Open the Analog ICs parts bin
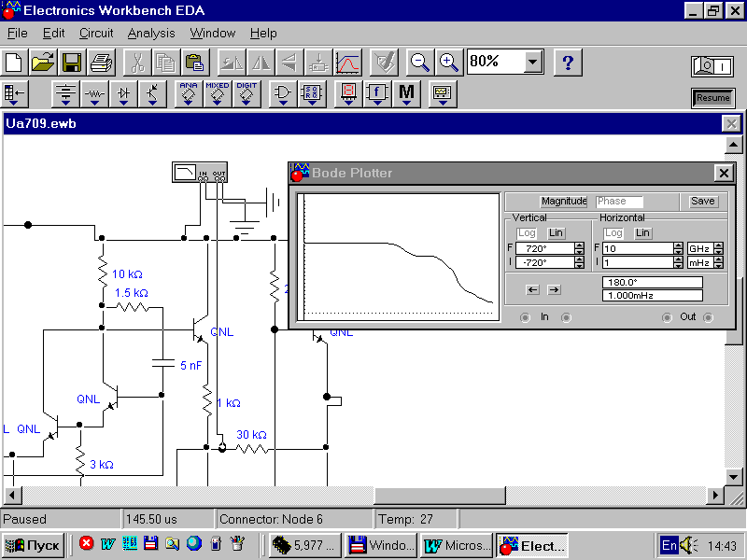747x560 pixels. tap(189, 94)
